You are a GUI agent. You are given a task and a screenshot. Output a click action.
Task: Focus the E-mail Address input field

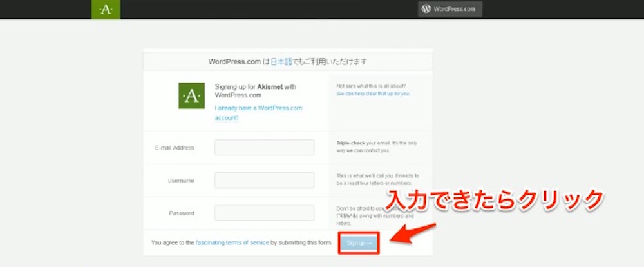click(x=265, y=147)
